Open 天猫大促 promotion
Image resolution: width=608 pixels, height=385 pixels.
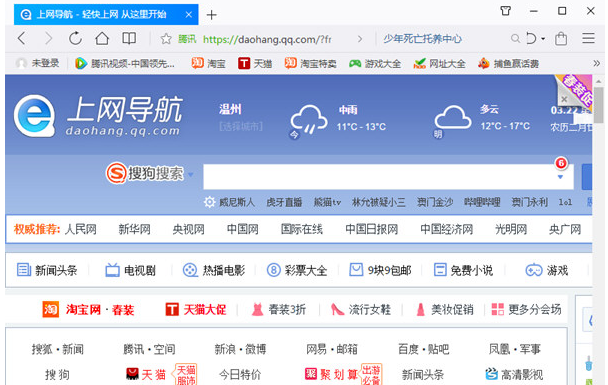pos(196,309)
